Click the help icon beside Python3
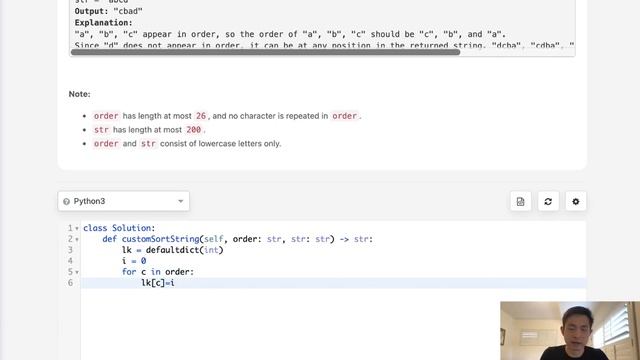The width and height of the screenshot is (640, 360). click(x=67, y=201)
